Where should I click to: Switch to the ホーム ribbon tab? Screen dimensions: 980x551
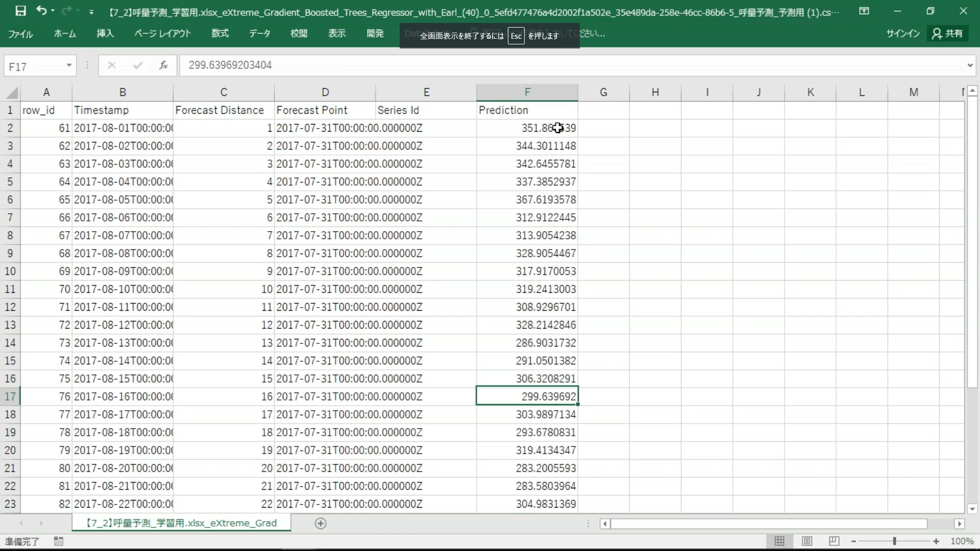click(x=65, y=34)
